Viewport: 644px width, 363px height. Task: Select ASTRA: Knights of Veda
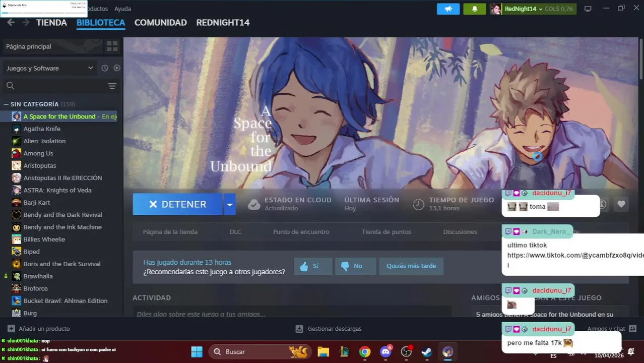tap(57, 190)
